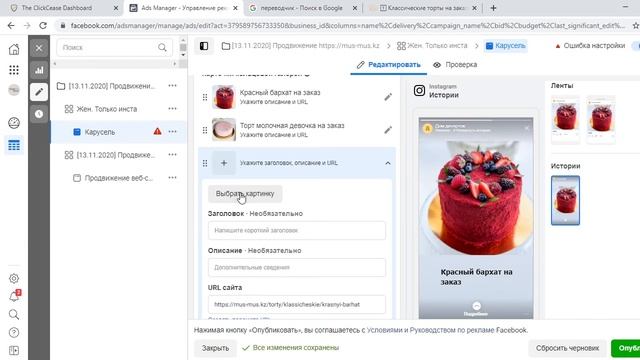The image size is (640, 360).
Task: Click the search magnifier in Поиск field
Action: [162, 48]
